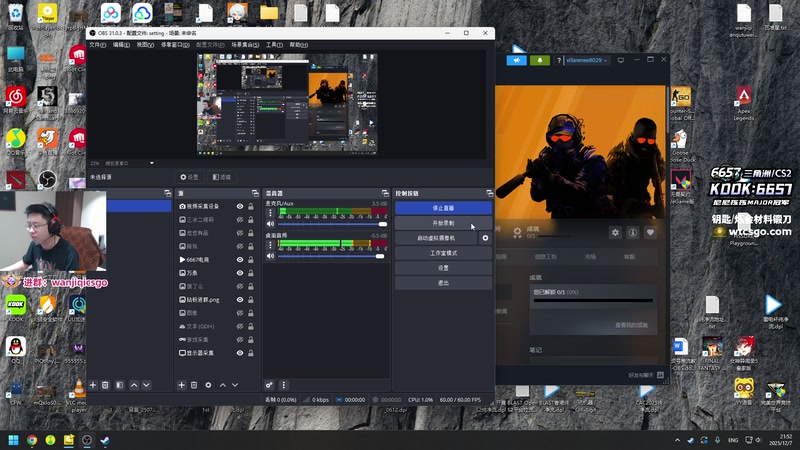Delete selected scene with trash icon
This screenshot has height=450, width=800.
pyautogui.click(x=105, y=385)
